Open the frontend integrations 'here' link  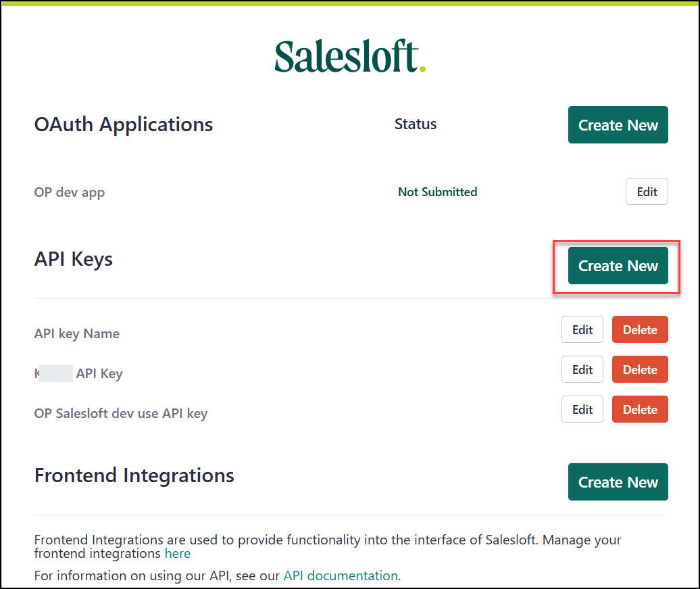coord(177,553)
